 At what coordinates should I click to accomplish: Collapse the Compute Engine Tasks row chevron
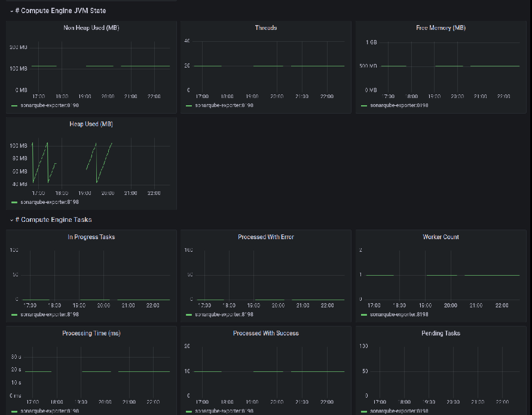(x=11, y=220)
